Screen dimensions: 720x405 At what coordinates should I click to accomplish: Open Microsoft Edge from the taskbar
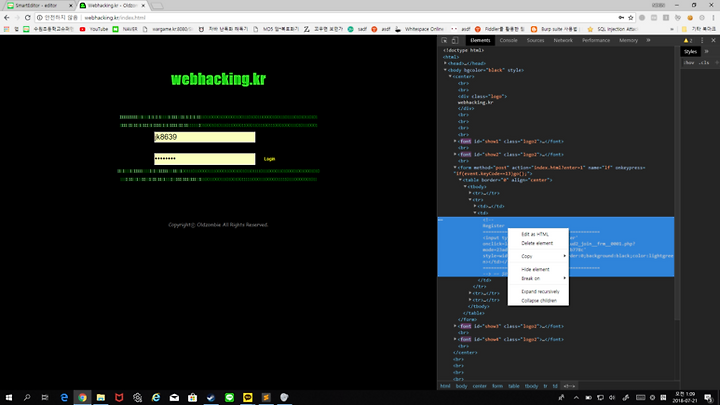(64, 397)
